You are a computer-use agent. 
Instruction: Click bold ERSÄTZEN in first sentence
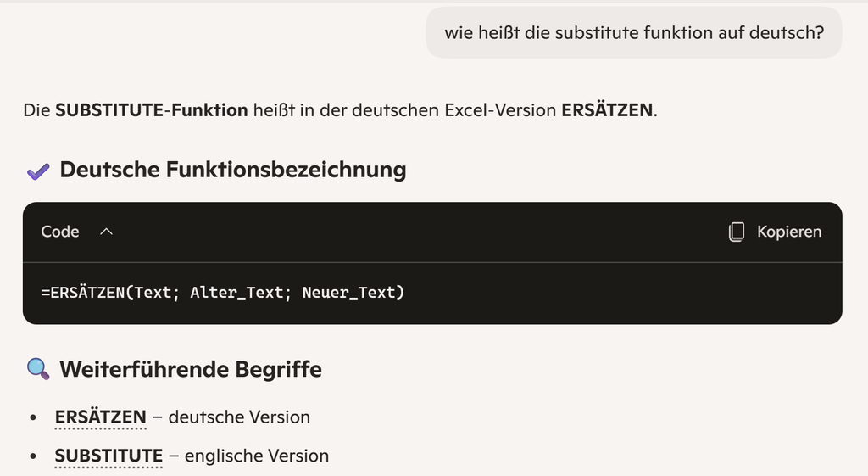[x=607, y=110]
